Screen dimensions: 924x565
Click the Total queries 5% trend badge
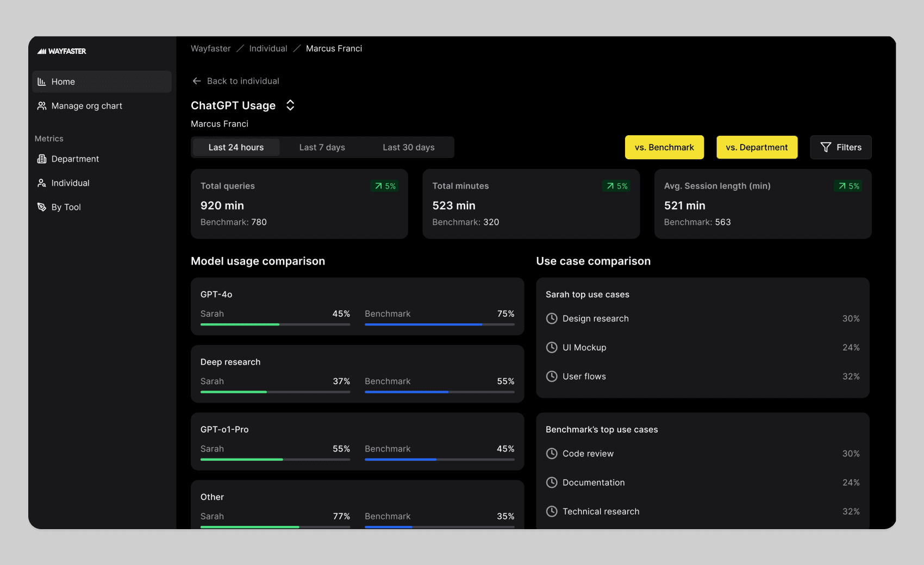(384, 186)
